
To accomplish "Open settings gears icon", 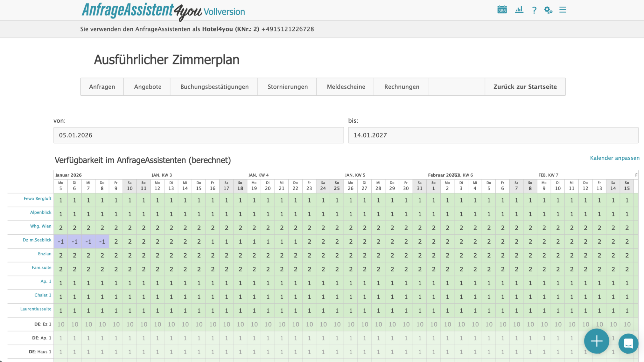I will click(548, 10).
